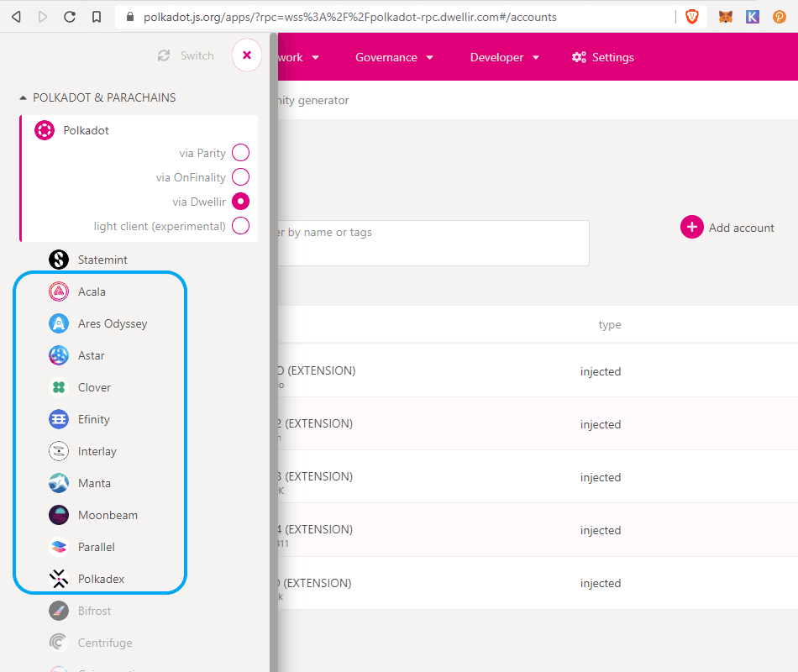Open the Governance dropdown menu
This screenshot has width=798, height=672.
(x=394, y=57)
